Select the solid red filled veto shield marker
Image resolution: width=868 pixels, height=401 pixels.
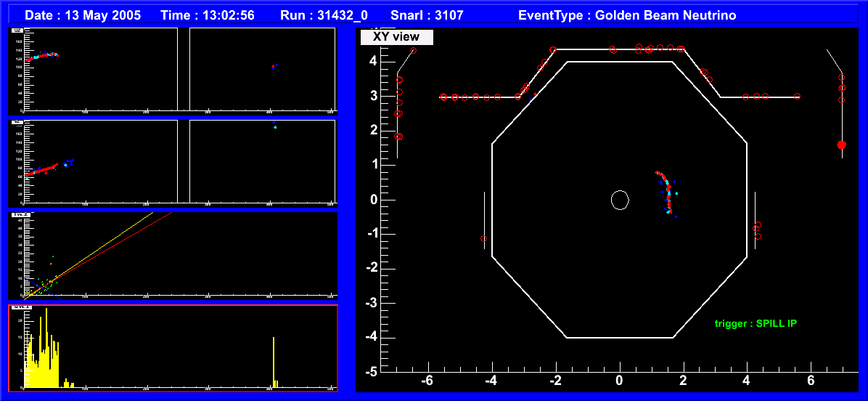[x=841, y=145]
